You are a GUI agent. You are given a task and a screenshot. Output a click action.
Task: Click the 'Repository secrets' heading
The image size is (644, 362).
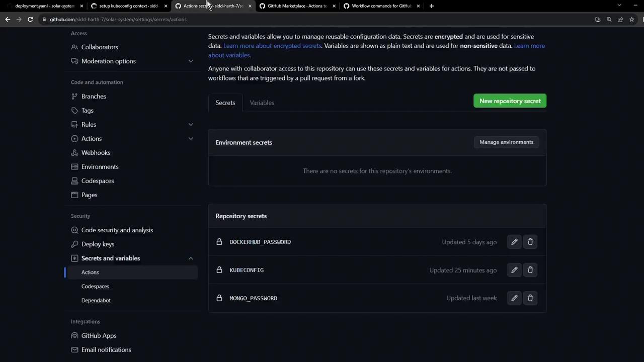click(x=241, y=216)
